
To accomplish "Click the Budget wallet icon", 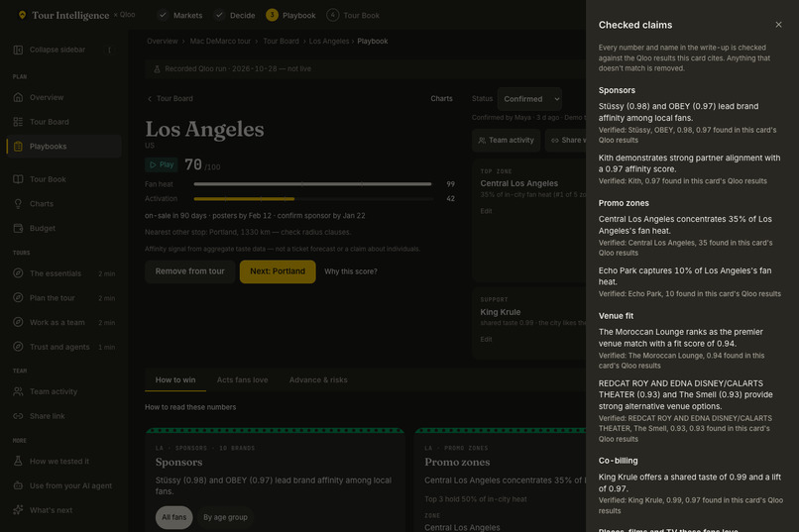I will (x=19, y=228).
